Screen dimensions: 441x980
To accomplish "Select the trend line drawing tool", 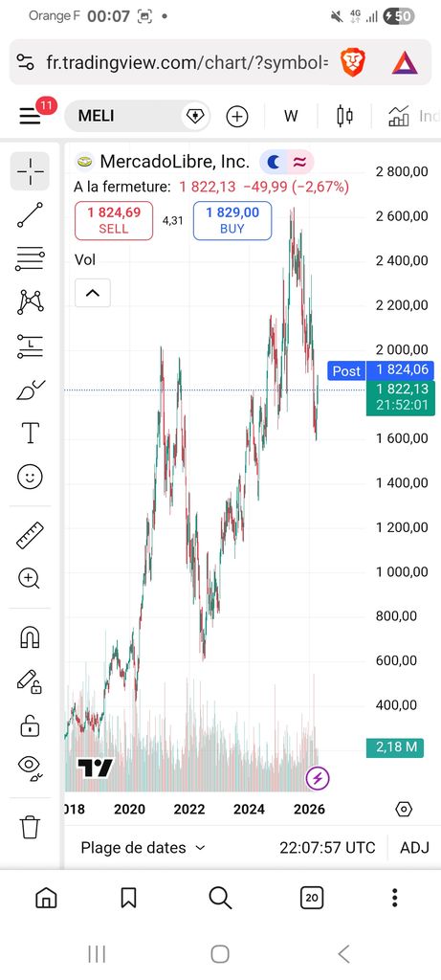I will pyautogui.click(x=30, y=214).
